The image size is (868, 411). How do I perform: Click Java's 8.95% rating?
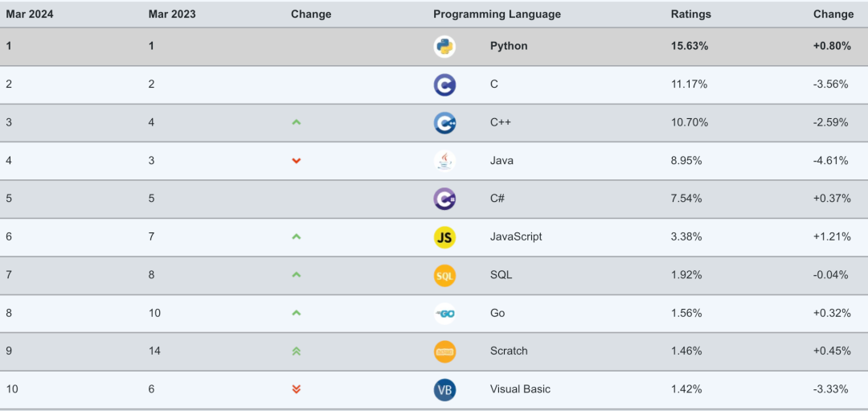tap(686, 161)
